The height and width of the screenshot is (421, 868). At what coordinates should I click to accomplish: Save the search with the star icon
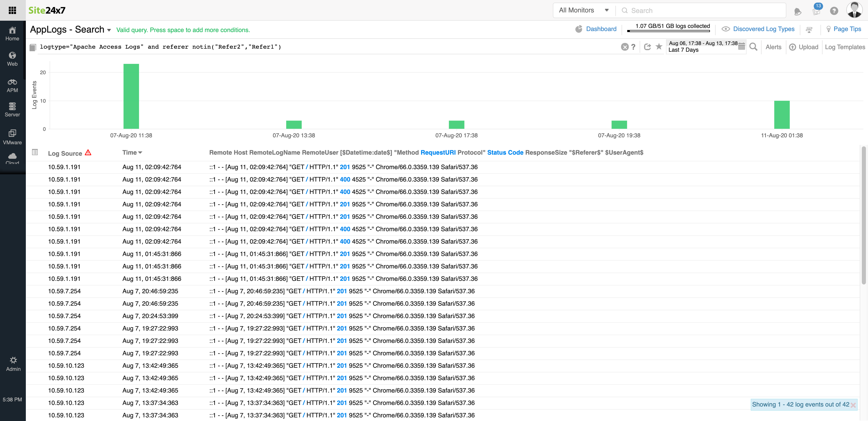click(659, 47)
